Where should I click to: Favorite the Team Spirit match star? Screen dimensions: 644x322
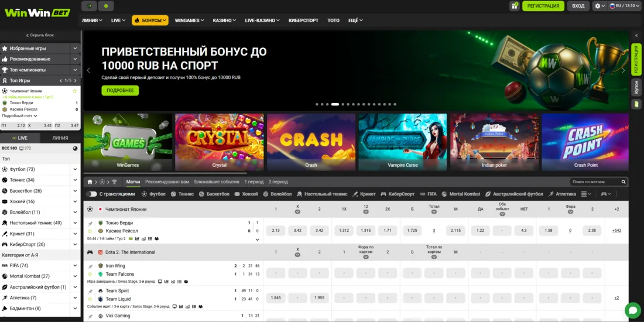[x=90, y=299]
